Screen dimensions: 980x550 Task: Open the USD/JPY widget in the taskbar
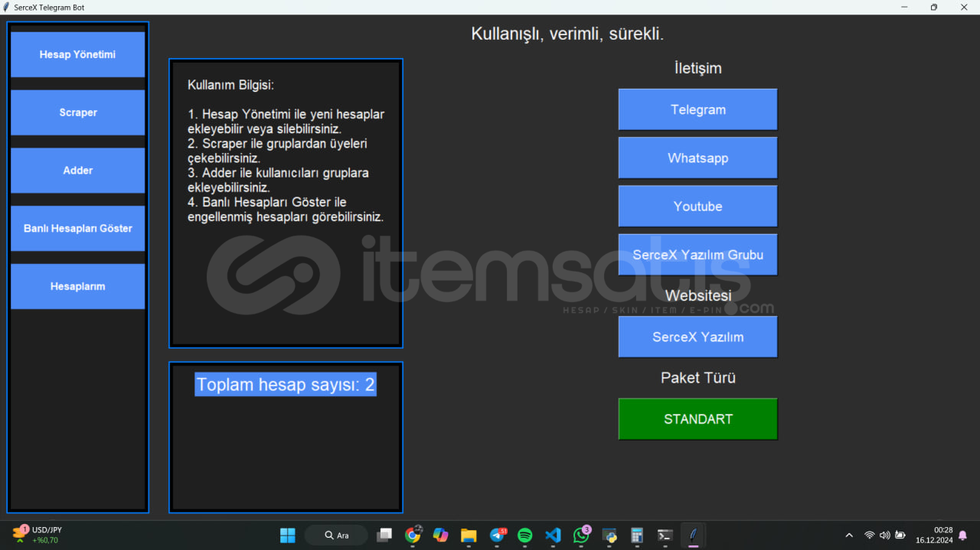pos(38,535)
